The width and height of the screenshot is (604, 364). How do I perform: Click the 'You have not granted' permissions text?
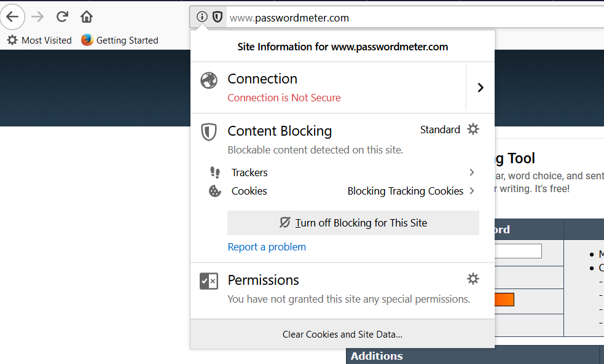click(348, 300)
